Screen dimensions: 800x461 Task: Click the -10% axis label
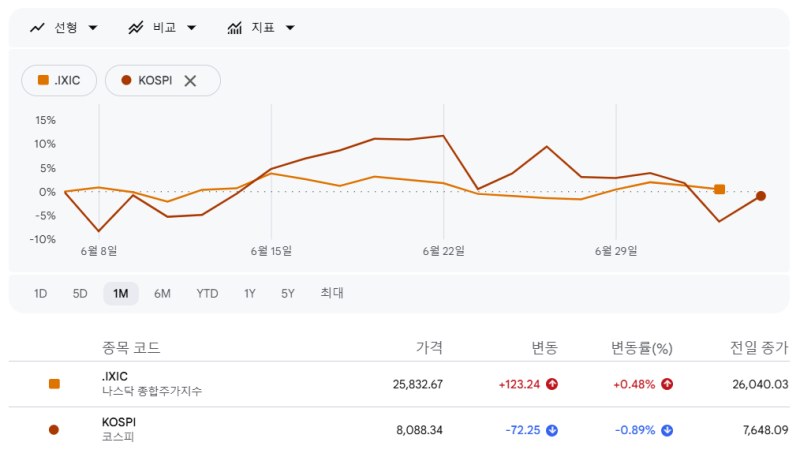43,239
